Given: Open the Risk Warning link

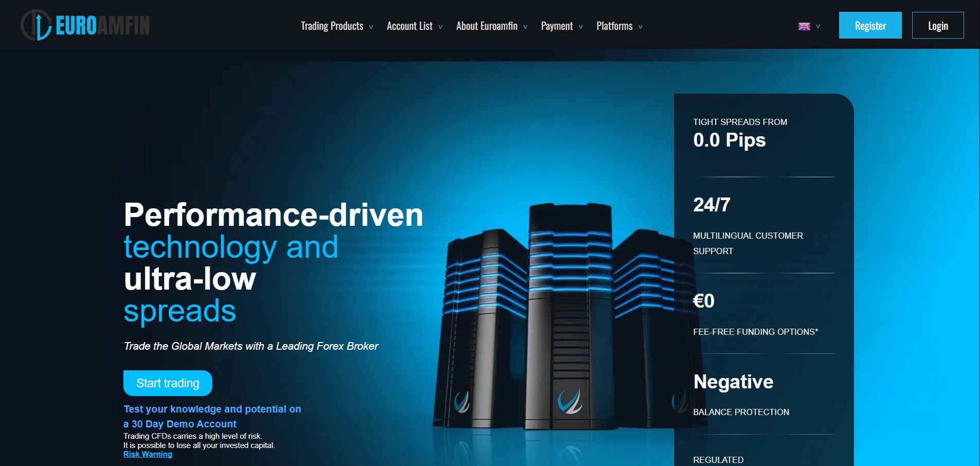Looking at the screenshot, I should click(148, 454).
